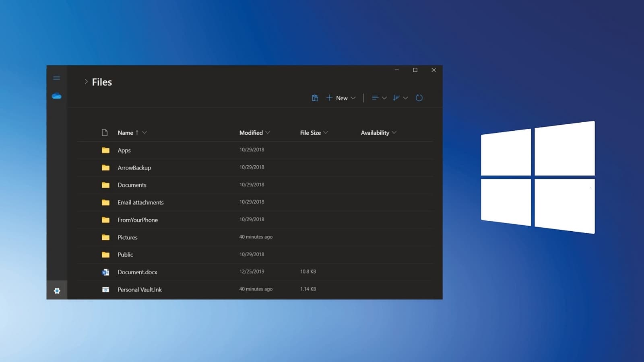Click the FromYourPhone folder icon

tap(105, 220)
